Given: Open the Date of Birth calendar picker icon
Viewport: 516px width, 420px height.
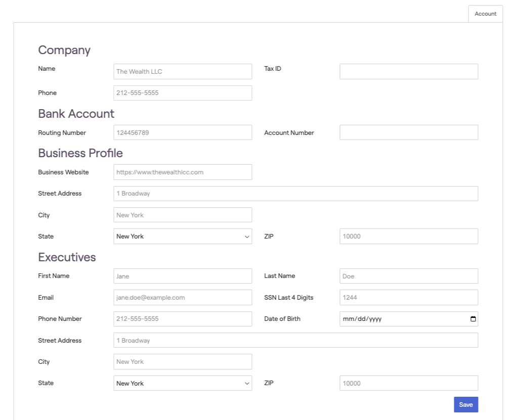Looking at the screenshot, I should coord(473,319).
